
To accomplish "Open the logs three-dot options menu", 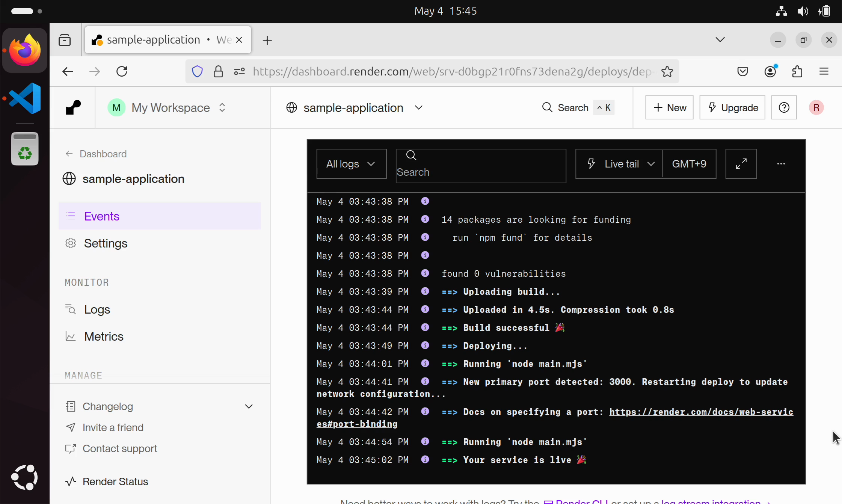I will point(781,164).
